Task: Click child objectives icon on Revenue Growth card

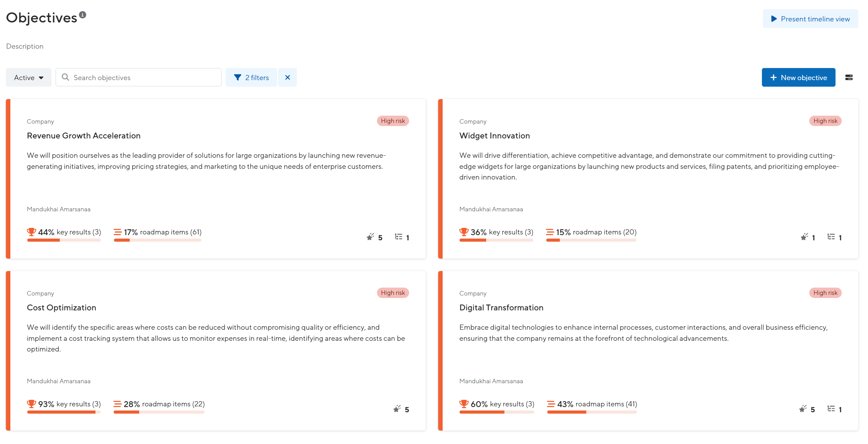Action: (x=399, y=237)
